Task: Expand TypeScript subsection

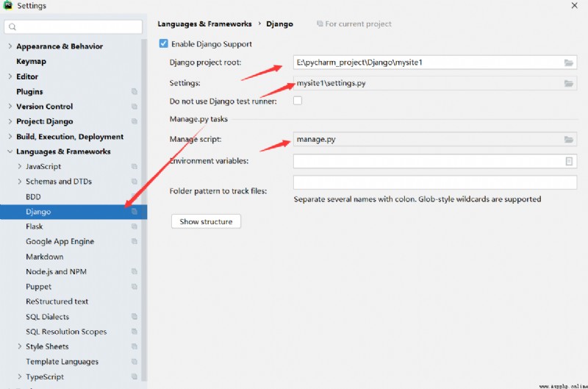Action: [20, 376]
